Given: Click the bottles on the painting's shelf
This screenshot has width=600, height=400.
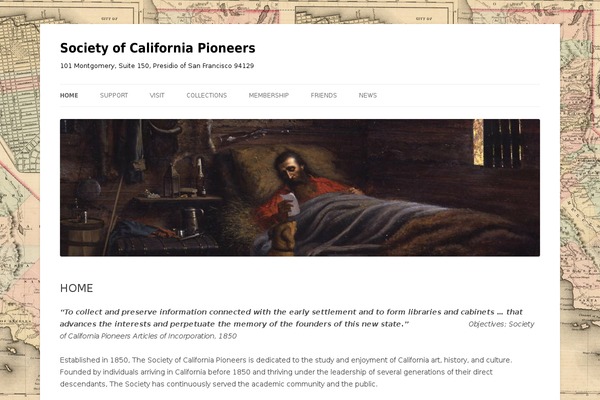Looking at the screenshot, I should [x=185, y=177].
